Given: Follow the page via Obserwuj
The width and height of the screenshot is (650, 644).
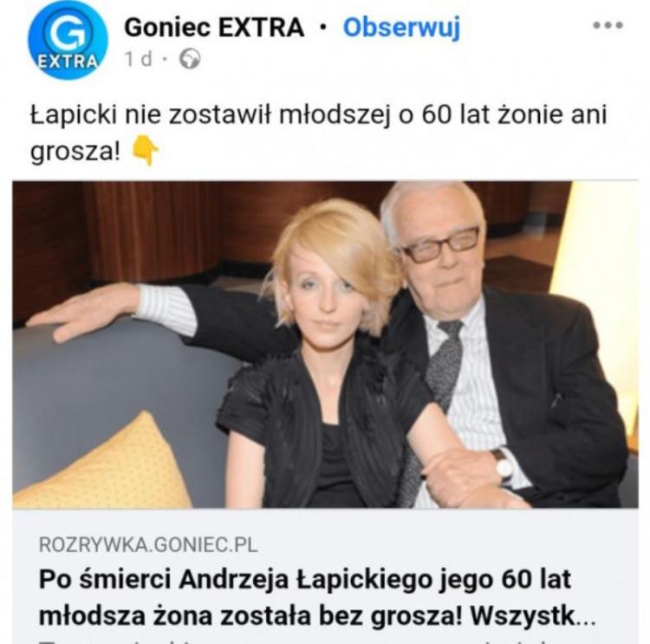Looking at the screenshot, I should 401,28.
